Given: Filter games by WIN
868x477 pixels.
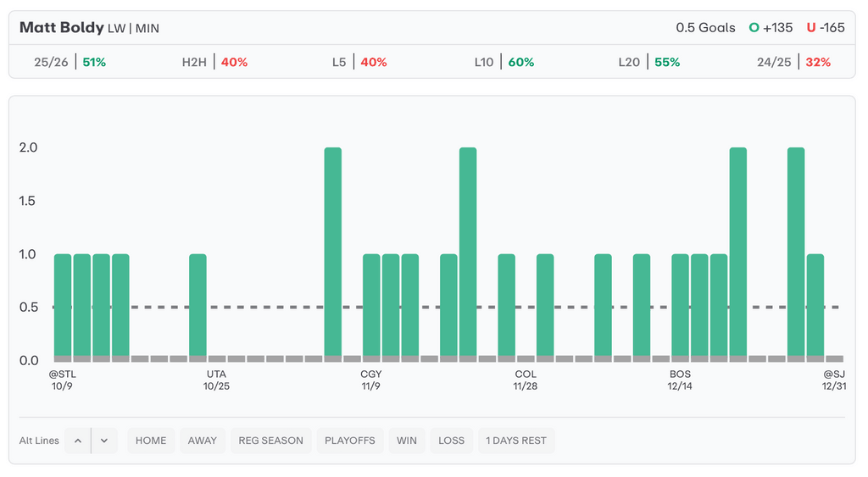Looking at the screenshot, I should pos(407,441).
